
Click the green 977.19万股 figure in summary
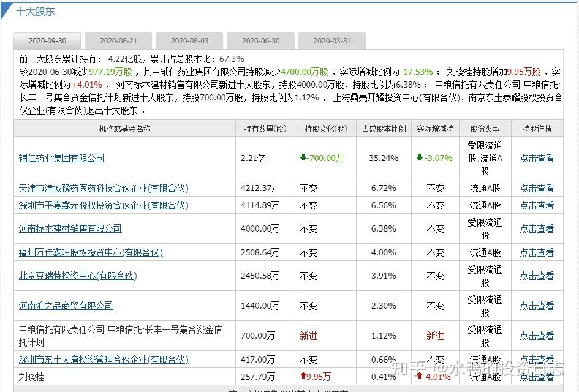coord(110,72)
